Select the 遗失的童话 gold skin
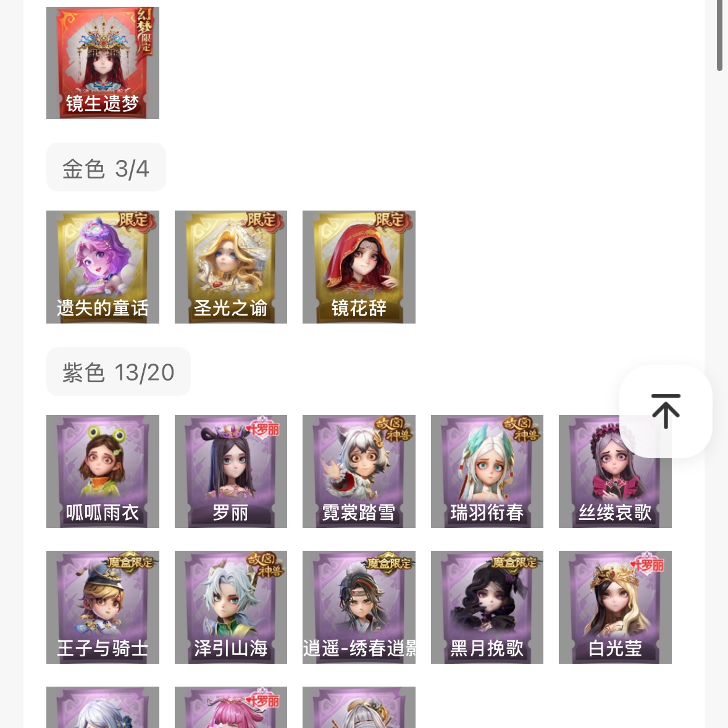The width and height of the screenshot is (728, 728). (x=103, y=267)
